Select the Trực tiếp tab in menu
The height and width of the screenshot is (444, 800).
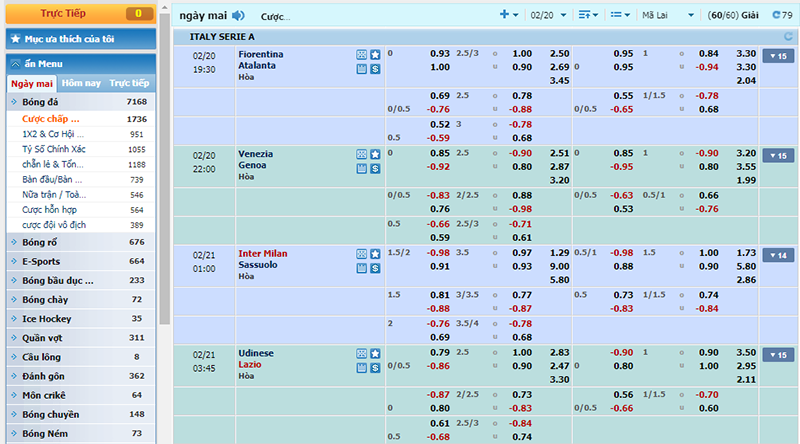point(128,83)
